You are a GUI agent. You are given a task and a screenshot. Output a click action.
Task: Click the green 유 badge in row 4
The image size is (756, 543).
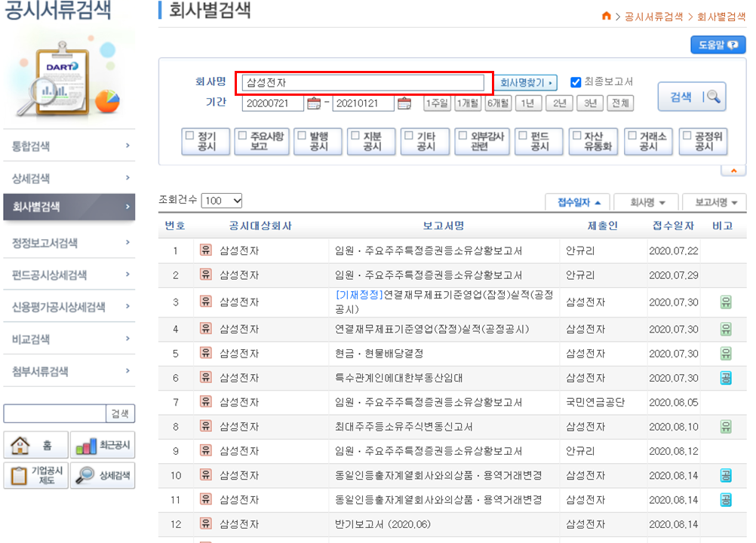(726, 329)
